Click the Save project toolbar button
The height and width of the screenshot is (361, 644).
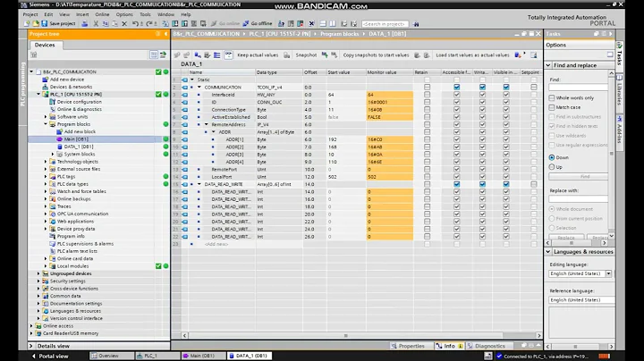[58, 23]
